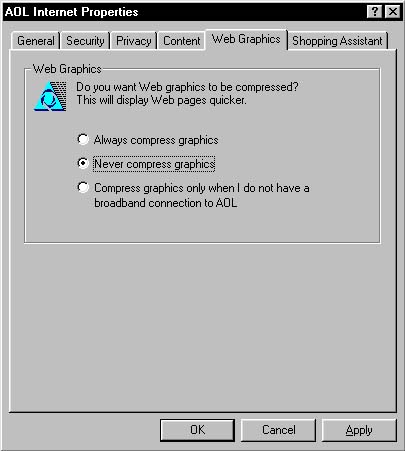Click the AOL triangle logo icon

point(50,96)
